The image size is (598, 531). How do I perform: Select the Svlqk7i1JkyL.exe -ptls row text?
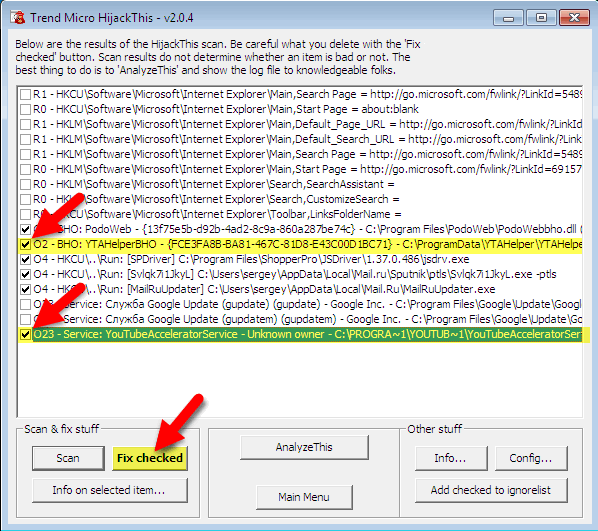295,274
